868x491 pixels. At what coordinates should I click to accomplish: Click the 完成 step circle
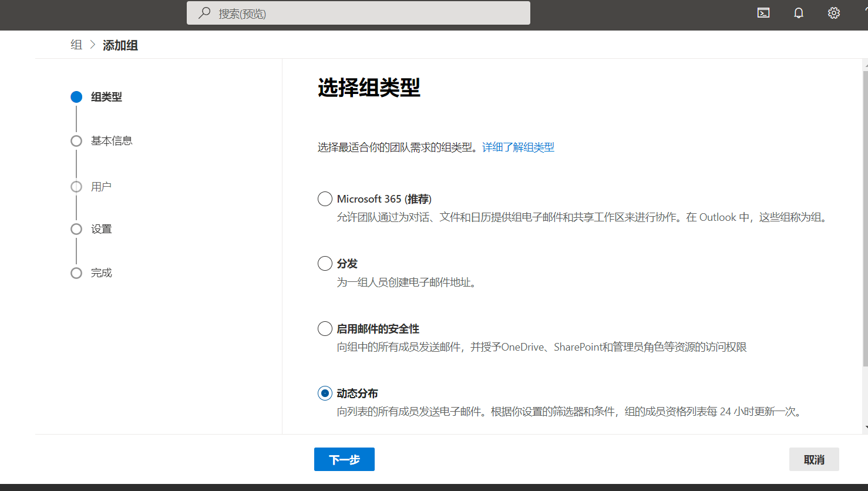76,273
